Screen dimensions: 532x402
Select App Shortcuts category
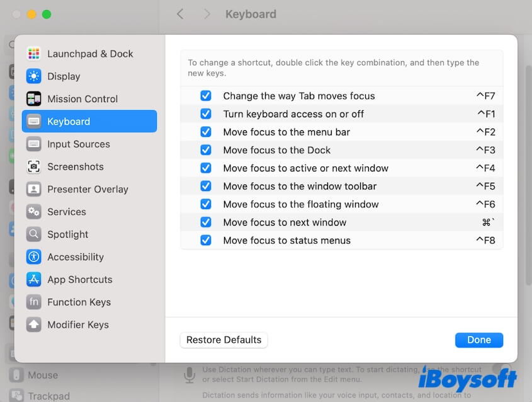89,279
